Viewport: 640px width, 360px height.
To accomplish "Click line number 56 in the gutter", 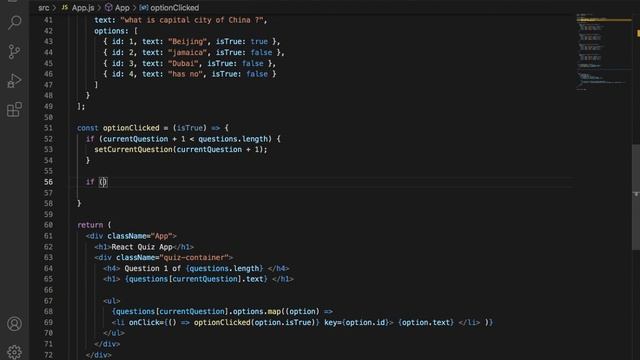I will click(x=48, y=182).
